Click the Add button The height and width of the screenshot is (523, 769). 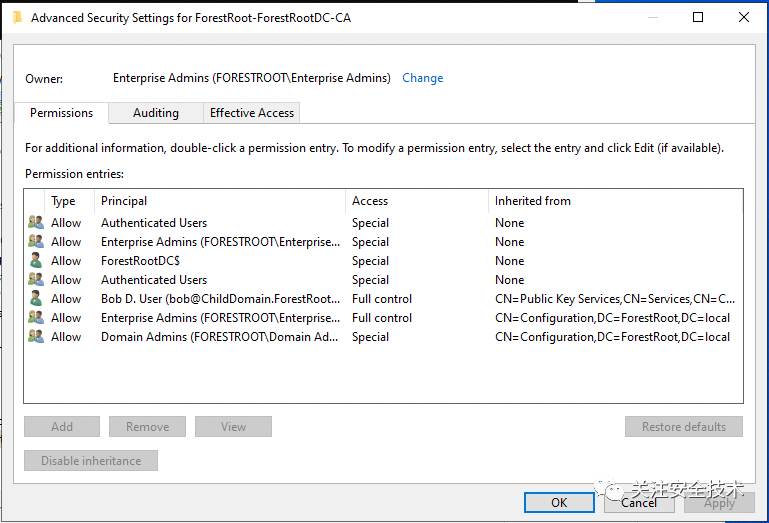(x=62, y=426)
